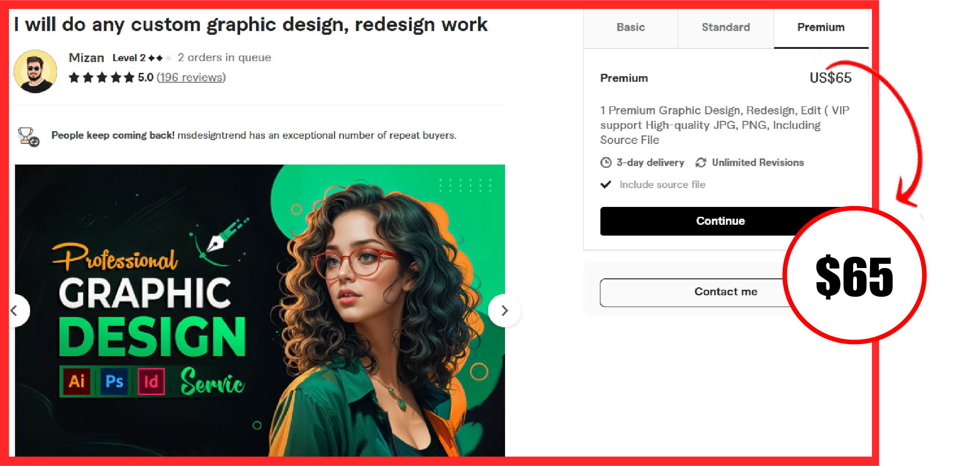980x466 pixels.
Task: Click the Professional Graphic Design gig thumbnail
Action: (260, 310)
